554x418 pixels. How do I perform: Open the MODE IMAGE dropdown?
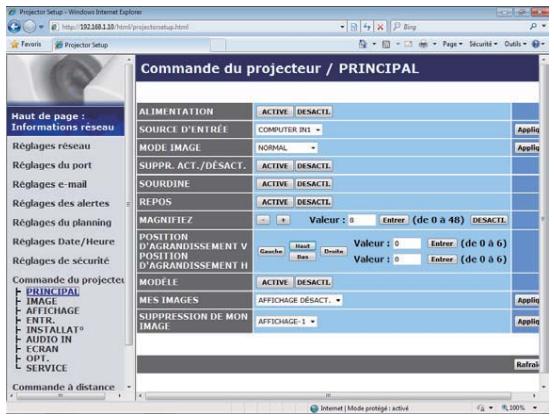(x=287, y=148)
